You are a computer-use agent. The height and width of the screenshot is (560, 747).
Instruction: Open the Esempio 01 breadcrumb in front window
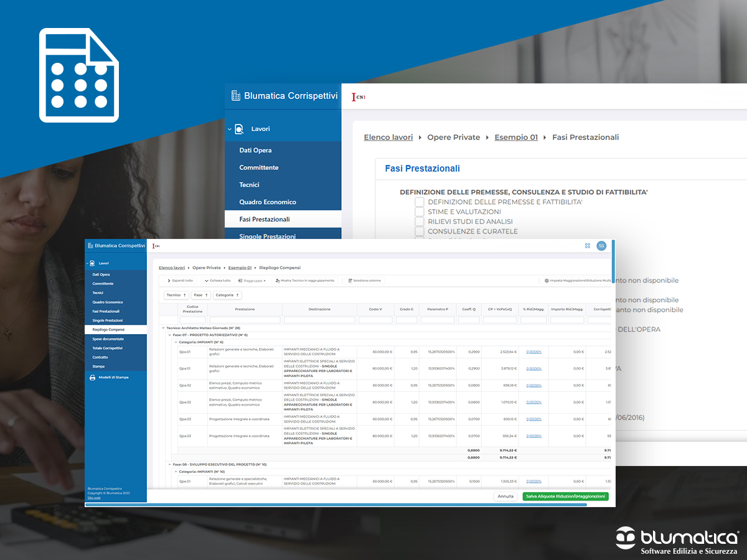[240, 268]
